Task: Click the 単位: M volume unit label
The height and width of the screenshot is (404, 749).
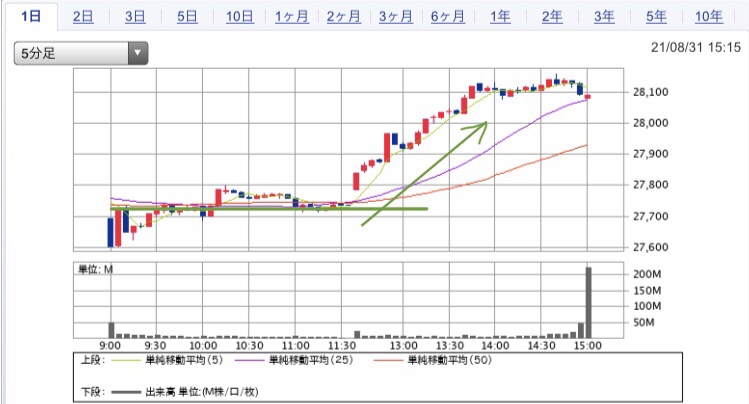Action: 96,270
